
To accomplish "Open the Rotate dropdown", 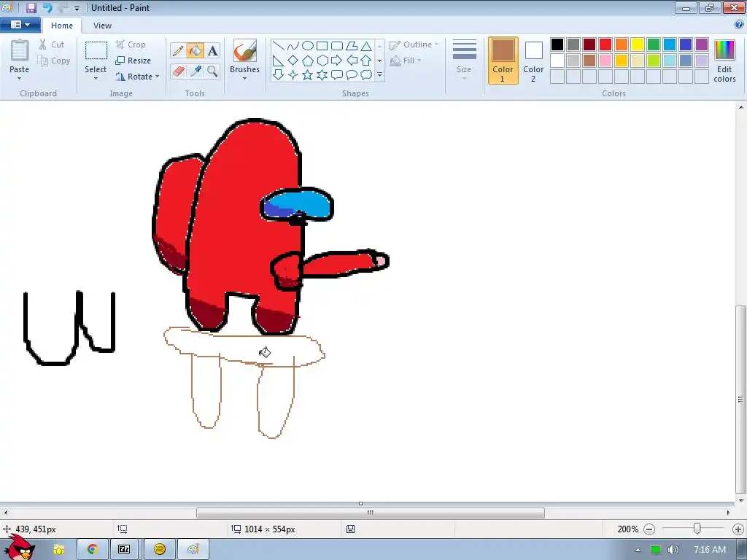I will pyautogui.click(x=138, y=76).
